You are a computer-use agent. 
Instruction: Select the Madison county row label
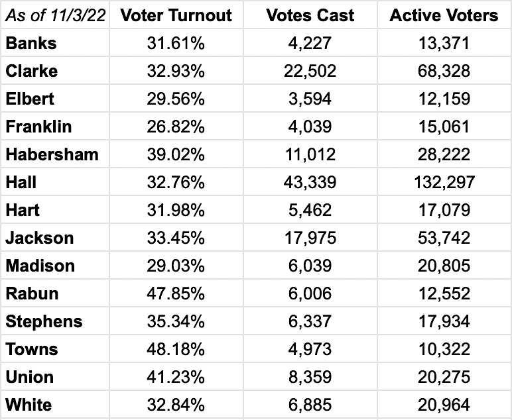pos(40,266)
